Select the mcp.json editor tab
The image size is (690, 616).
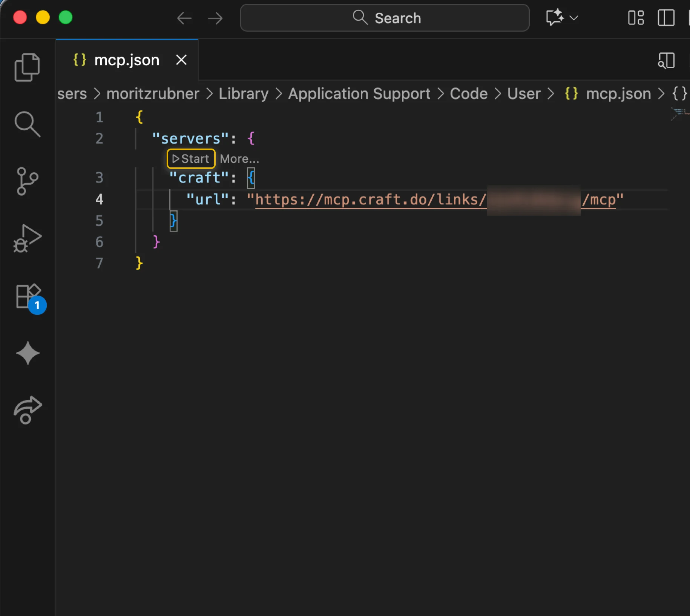(127, 60)
